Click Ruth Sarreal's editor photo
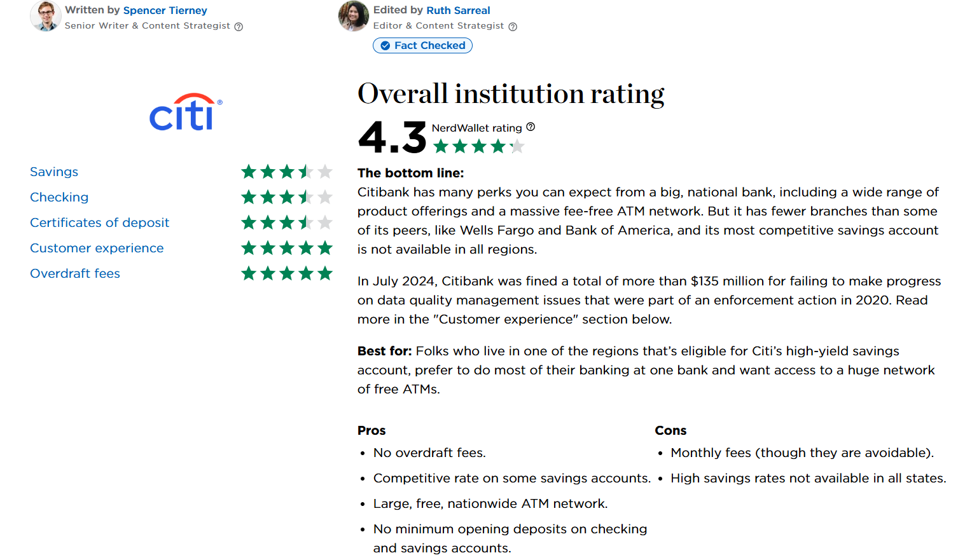 point(354,16)
